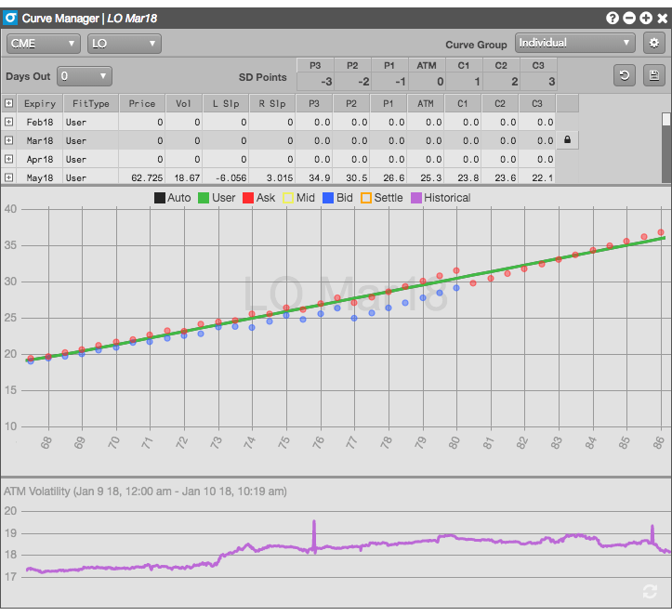Viewport: 672px width, 616px height.
Task: Toggle the User series in legend
Action: pyautogui.click(x=217, y=198)
